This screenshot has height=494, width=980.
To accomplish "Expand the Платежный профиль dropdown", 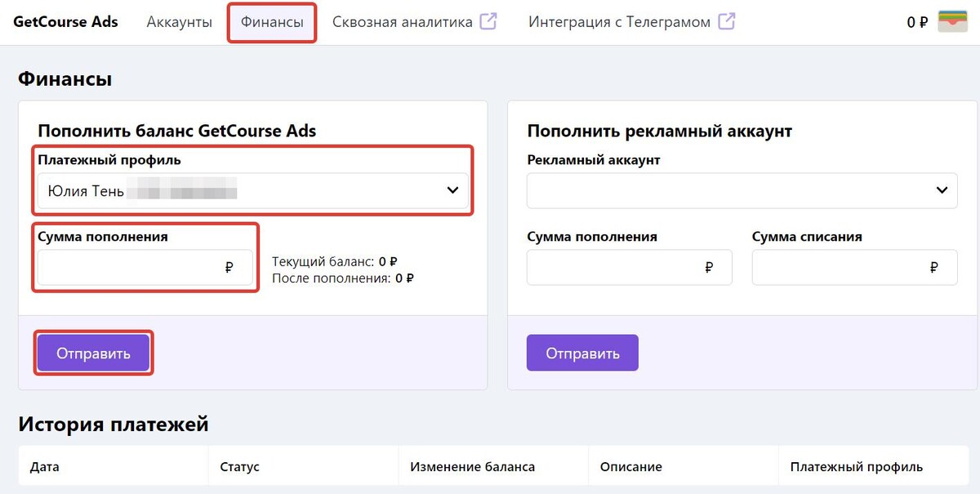I will click(x=253, y=190).
